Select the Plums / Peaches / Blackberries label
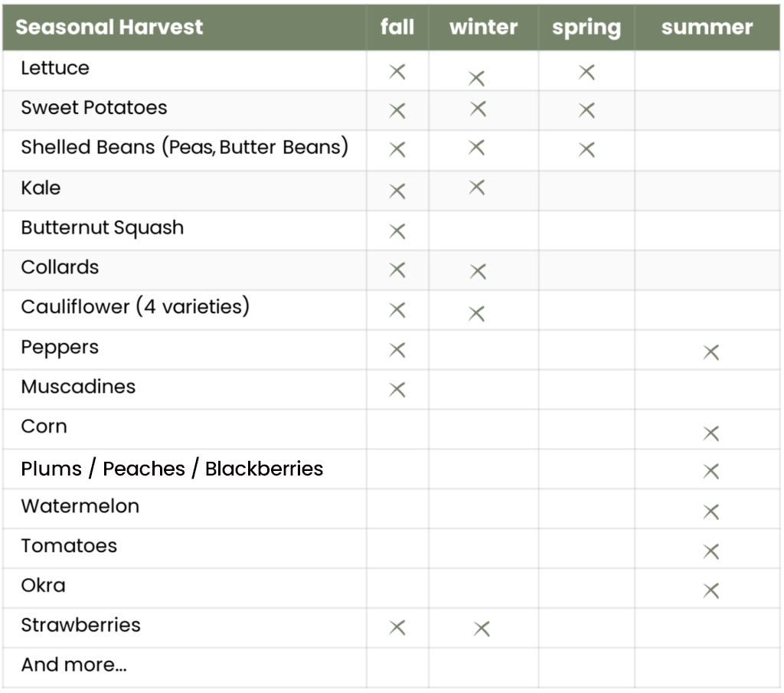784x693 pixels. [172, 469]
